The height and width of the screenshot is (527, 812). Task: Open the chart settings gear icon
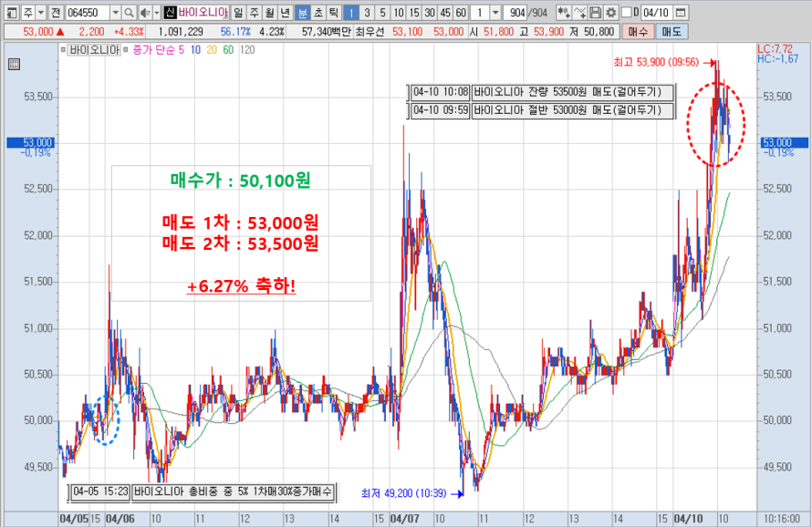pyautogui.click(x=610, y=13)
